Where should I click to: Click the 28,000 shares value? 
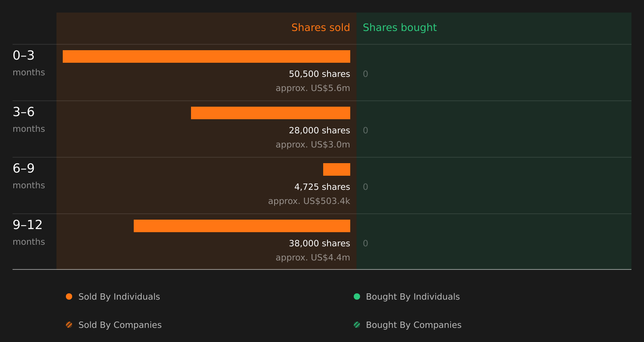[319, 131]
